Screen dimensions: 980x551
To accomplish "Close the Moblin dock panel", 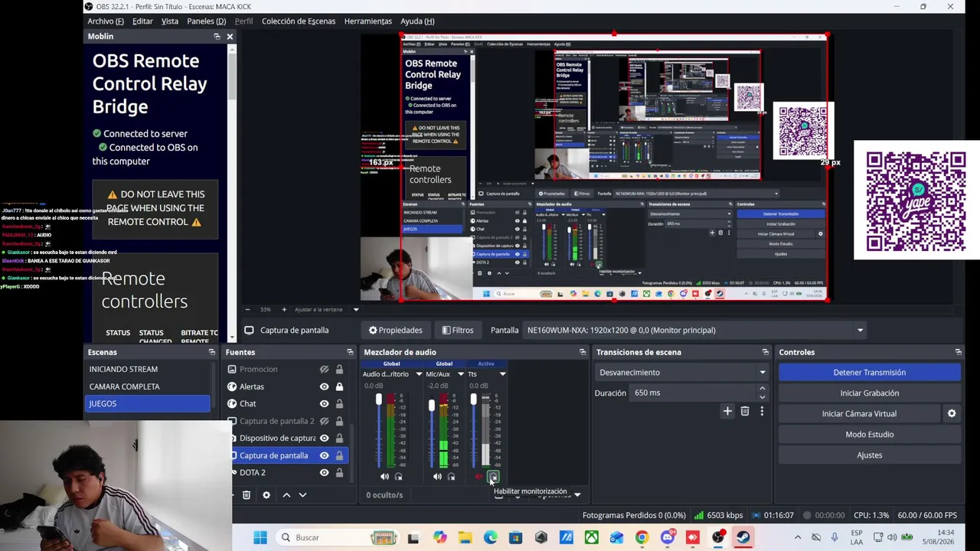I will [230, 37].
